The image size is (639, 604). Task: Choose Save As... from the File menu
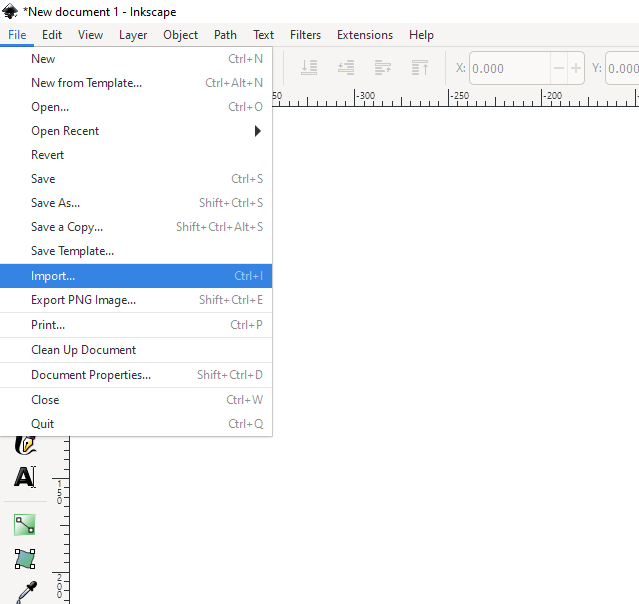pyautogui.click(x=136, y=203)
